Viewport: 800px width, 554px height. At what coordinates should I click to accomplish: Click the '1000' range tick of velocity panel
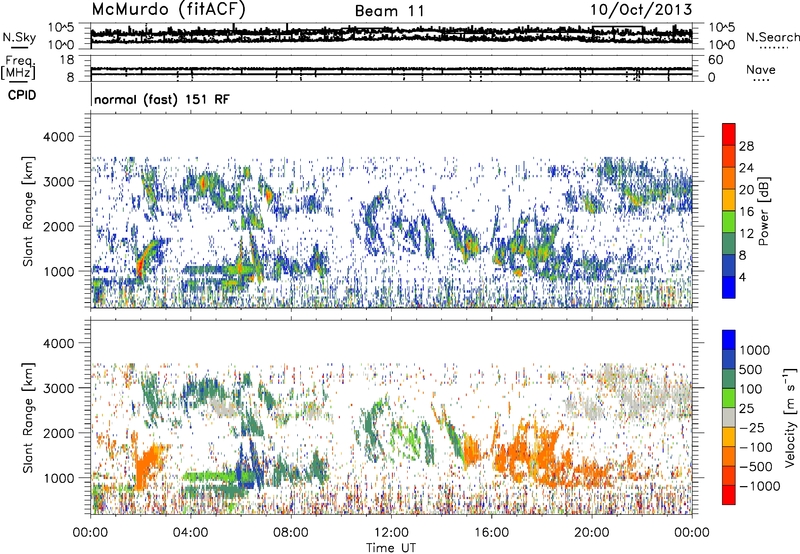pyautogui.click(x=61, y=478)
